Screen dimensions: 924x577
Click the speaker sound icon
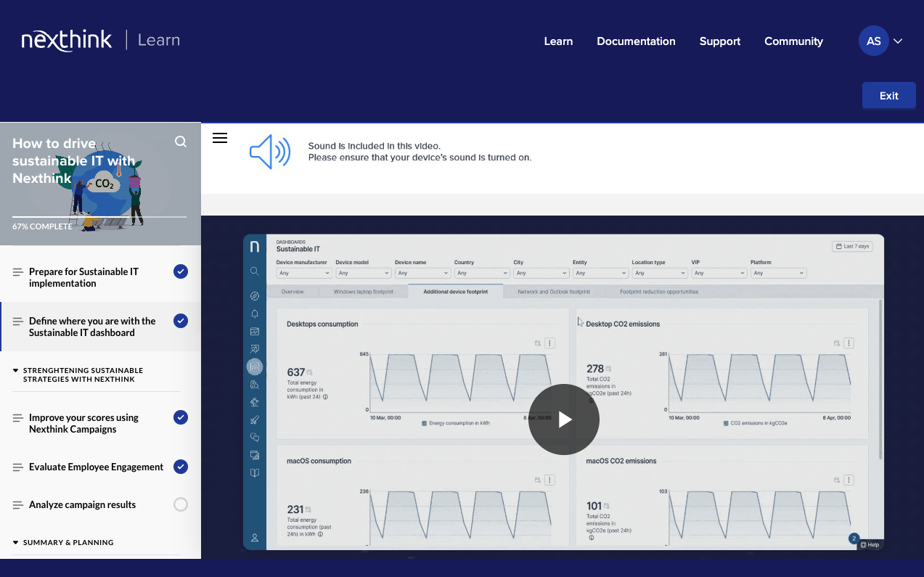coord(269,152)
